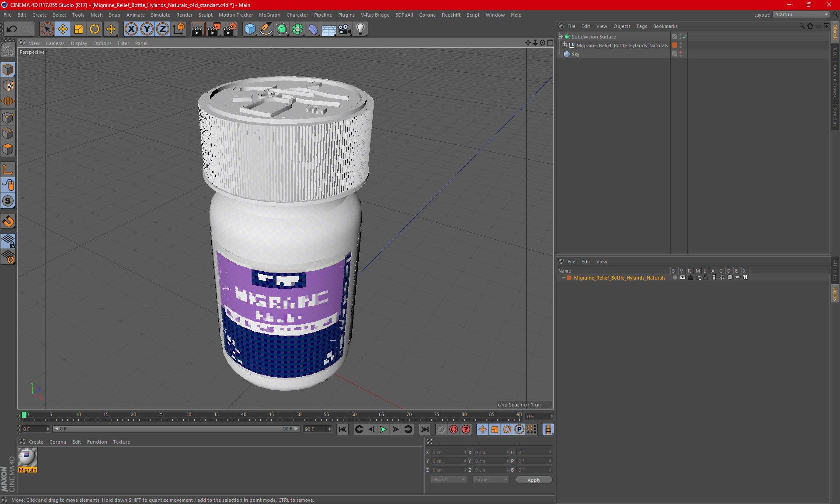Viewport: 840px width, 504px height.
Task: Toggle Enable Snap S icon
Action: 8,201
